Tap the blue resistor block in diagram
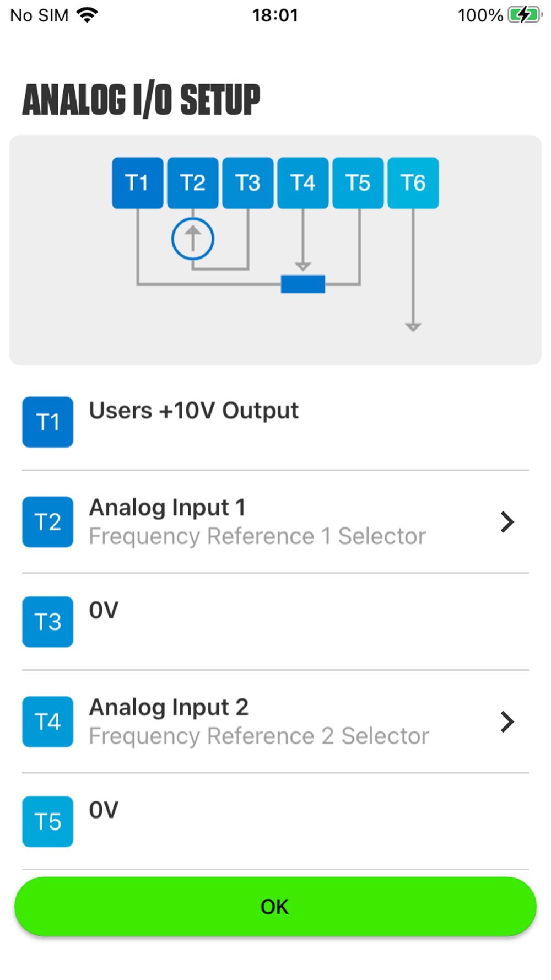Viewport: 551px width, 980px height. (x=302, y=284)
